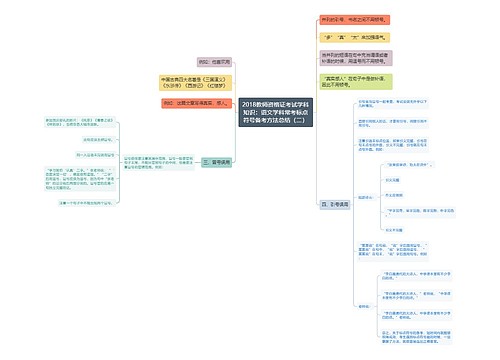The image size is (500, 360).
Task: Select the 引文完整 leaf node
Action: tap(392, 180)
